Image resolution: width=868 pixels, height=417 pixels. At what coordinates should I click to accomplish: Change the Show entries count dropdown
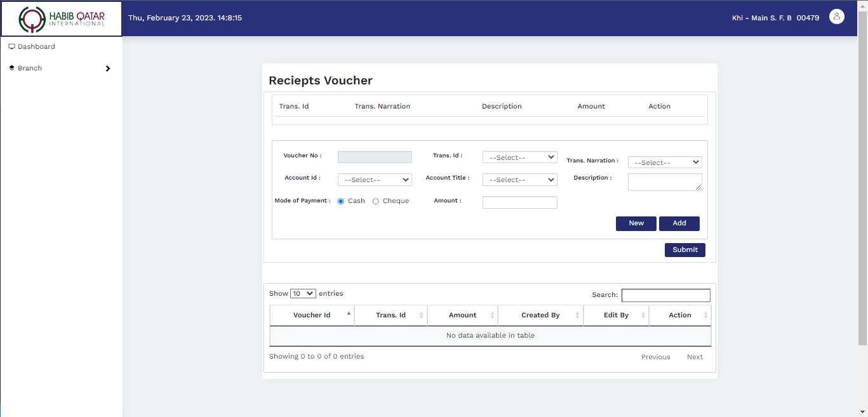(303, 293)
